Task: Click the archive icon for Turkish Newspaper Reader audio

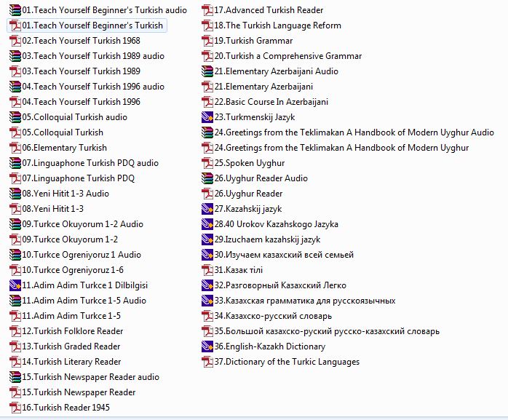Action: pyautogui.click(x=15, y=377)
